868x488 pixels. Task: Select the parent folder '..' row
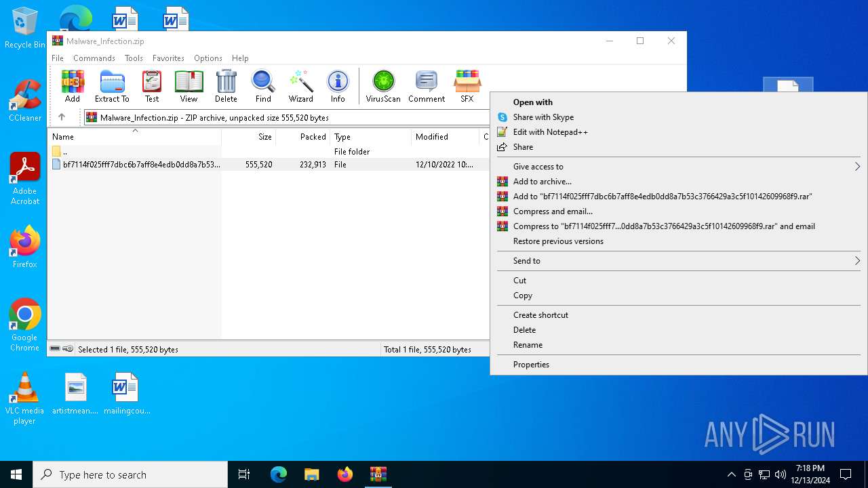(269, 152)
